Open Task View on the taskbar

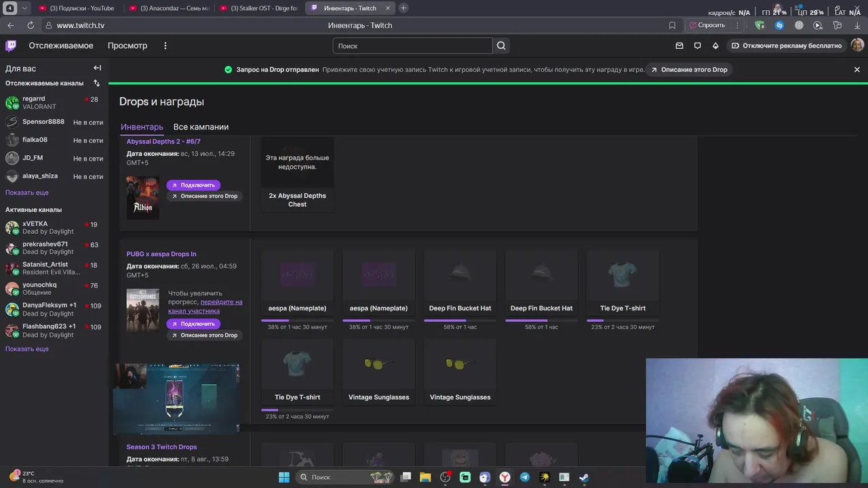click(x=406, y=477)
